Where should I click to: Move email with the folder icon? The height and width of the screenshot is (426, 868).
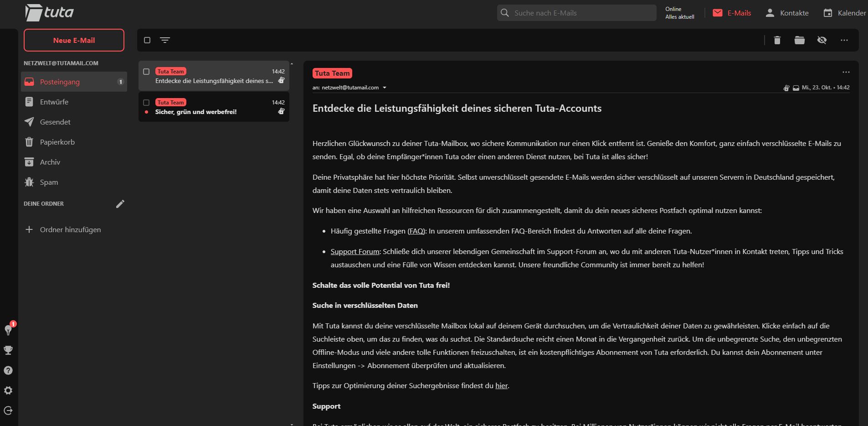pyautogui.click(x=799, y=40)
